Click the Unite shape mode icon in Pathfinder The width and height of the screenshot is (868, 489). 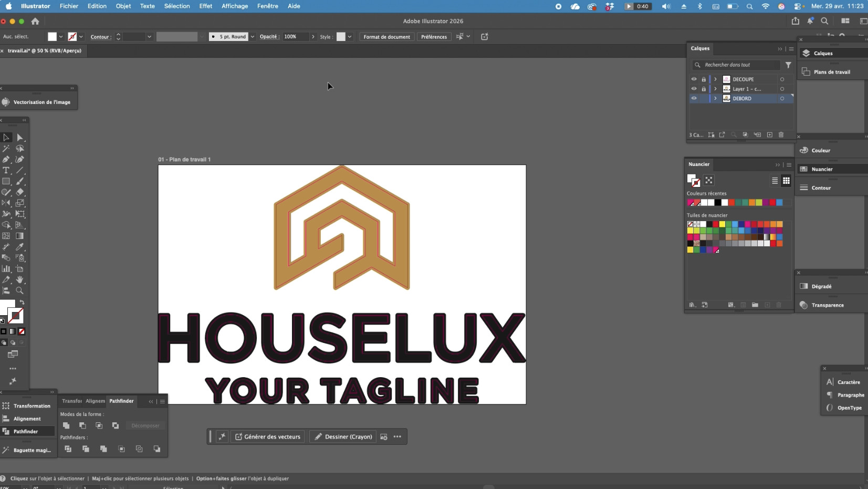66,425
